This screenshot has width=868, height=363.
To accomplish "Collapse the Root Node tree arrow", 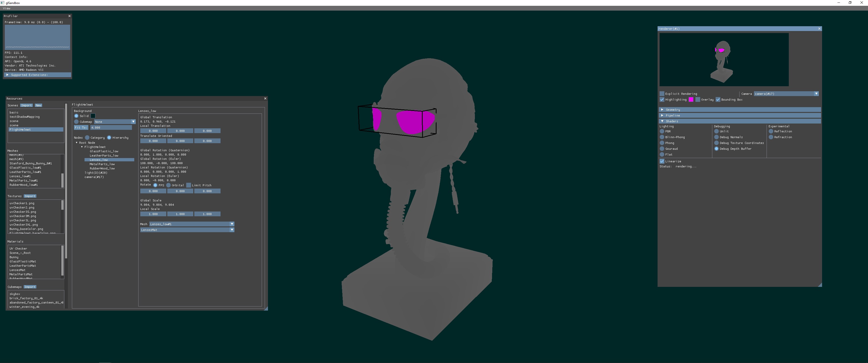I will 76,143.
